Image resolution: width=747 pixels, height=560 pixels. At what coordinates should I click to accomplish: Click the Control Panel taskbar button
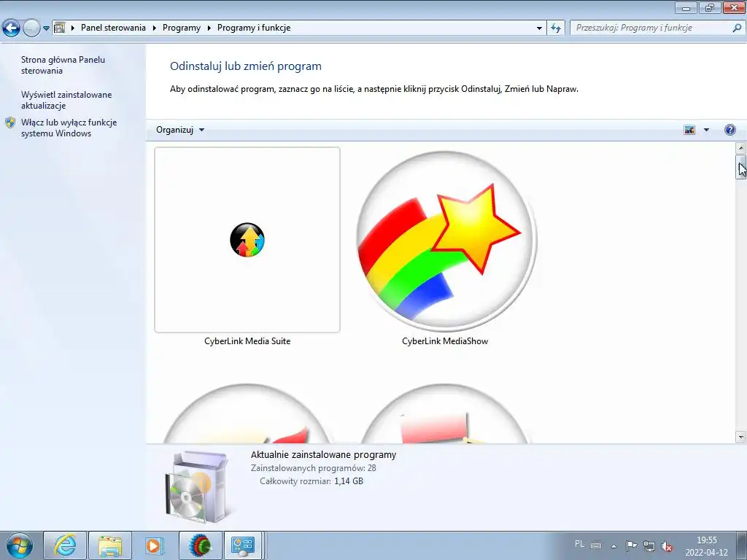pyautogui.click(x=243, y=545)
